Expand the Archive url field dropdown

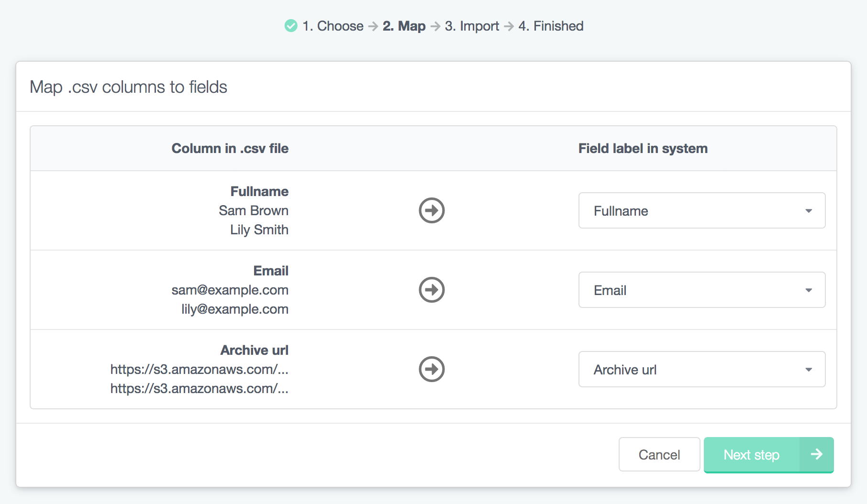[x=701, y=369]
